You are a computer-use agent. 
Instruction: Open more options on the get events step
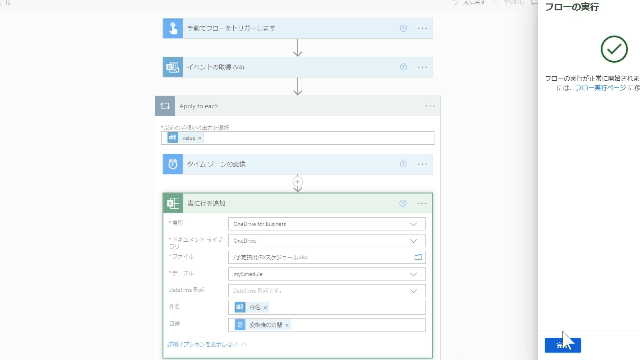coord(422,67)
